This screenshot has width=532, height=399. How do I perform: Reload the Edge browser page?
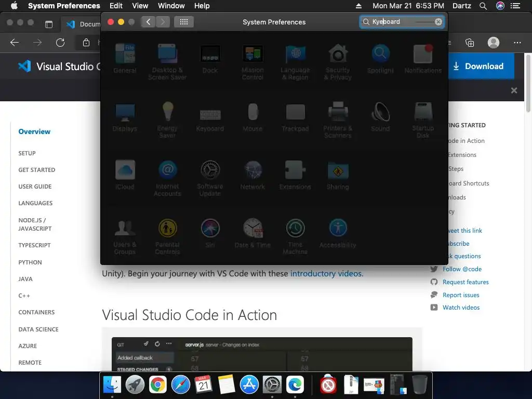tap(60, 43)
